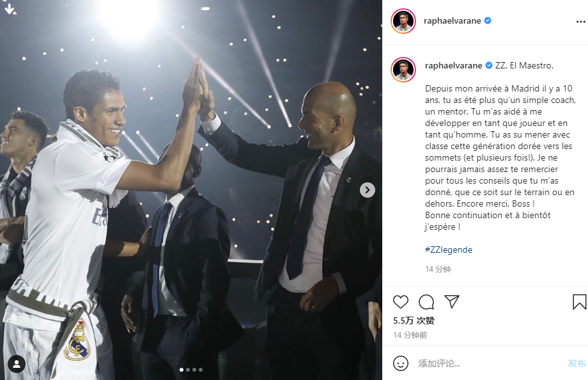
Task: Click the caption profile avatar
Action: [403, 70]
